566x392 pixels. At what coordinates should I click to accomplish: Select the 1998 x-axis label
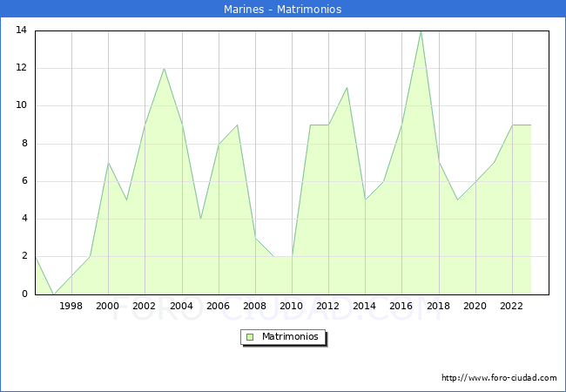(x=71, y=306)
